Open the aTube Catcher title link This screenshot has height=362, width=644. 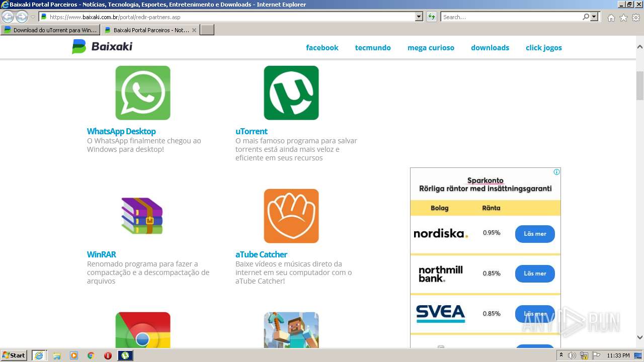[261, 254]
